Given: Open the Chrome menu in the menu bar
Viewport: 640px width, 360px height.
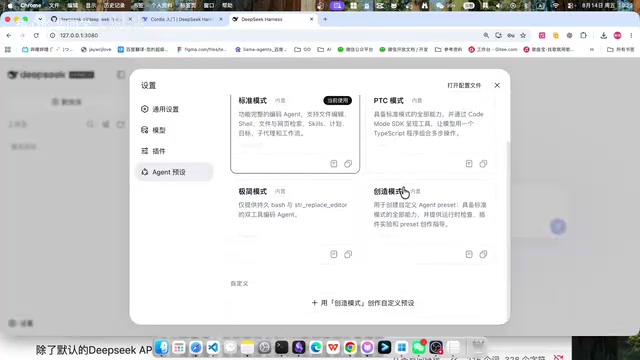Looking at the screenshot, I should (31, 5).
